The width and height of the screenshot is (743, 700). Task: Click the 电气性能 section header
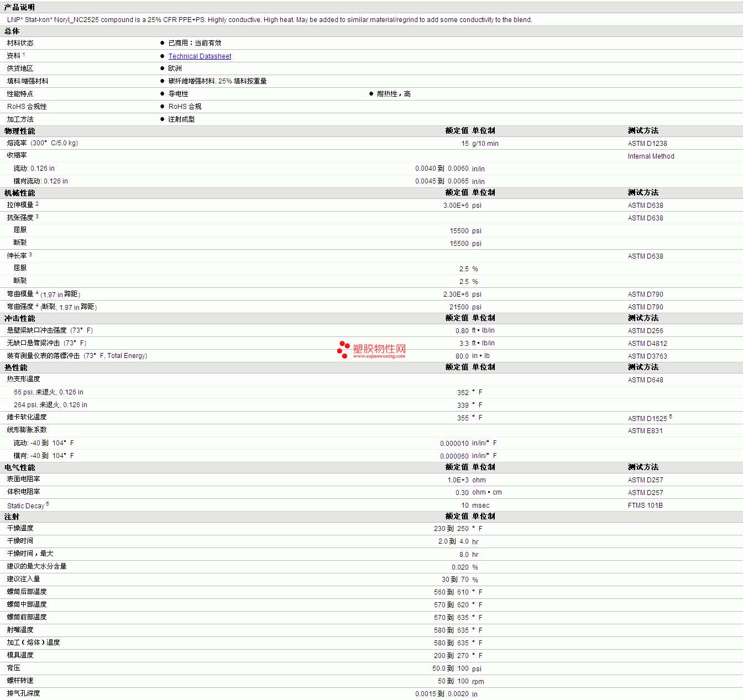19,467
